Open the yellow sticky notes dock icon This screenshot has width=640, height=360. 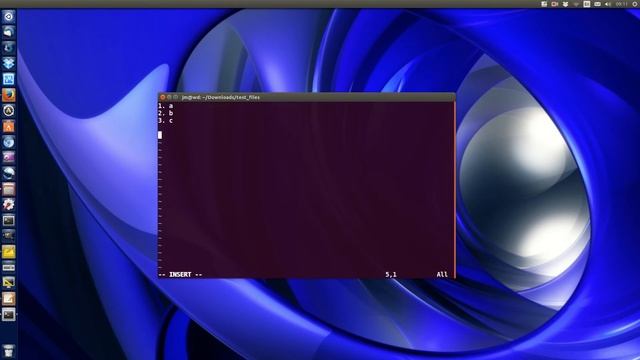pyautogui.click(x=9, y=252)
